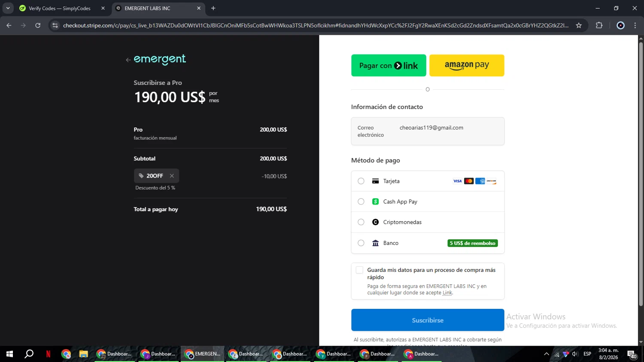Viewport: 644px width, 362px height.
Task: Click the bank building icon
Action: click(x=375, y=243)
